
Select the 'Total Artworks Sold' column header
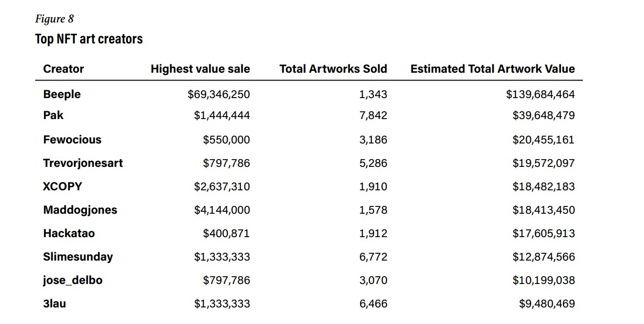click(x=333, y=69)
